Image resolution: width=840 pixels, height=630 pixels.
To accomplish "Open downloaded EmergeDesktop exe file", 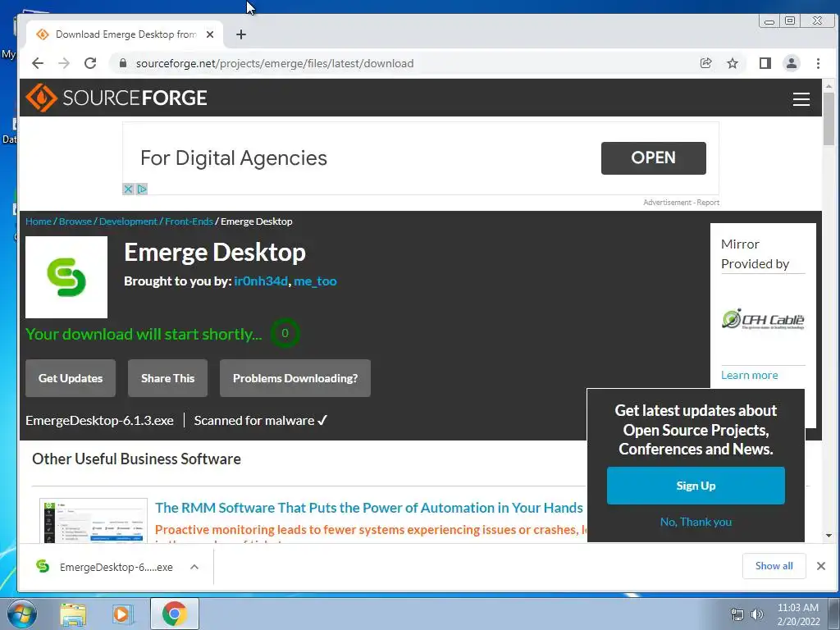I will pos(104,567).
